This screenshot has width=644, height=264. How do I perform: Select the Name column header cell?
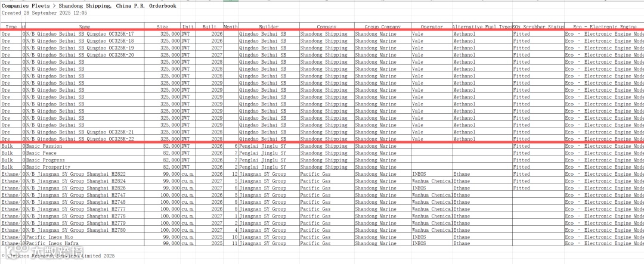pos(85,27)
